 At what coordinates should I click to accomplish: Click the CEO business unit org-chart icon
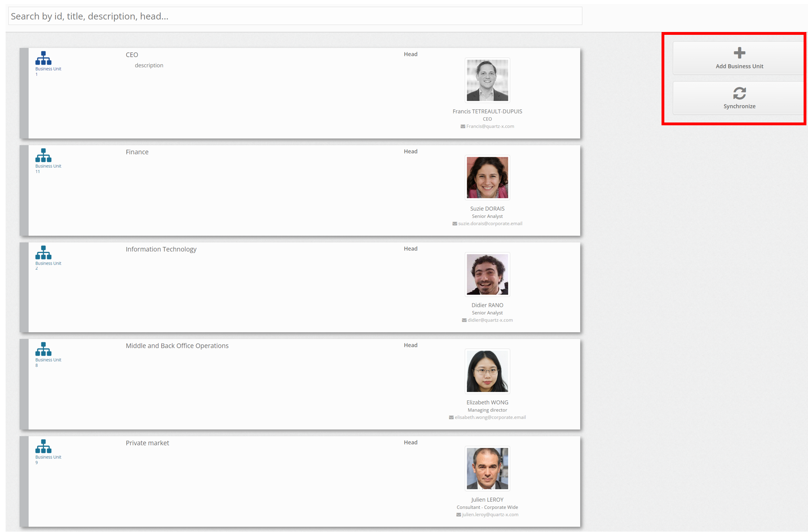[x=43, y=58]
